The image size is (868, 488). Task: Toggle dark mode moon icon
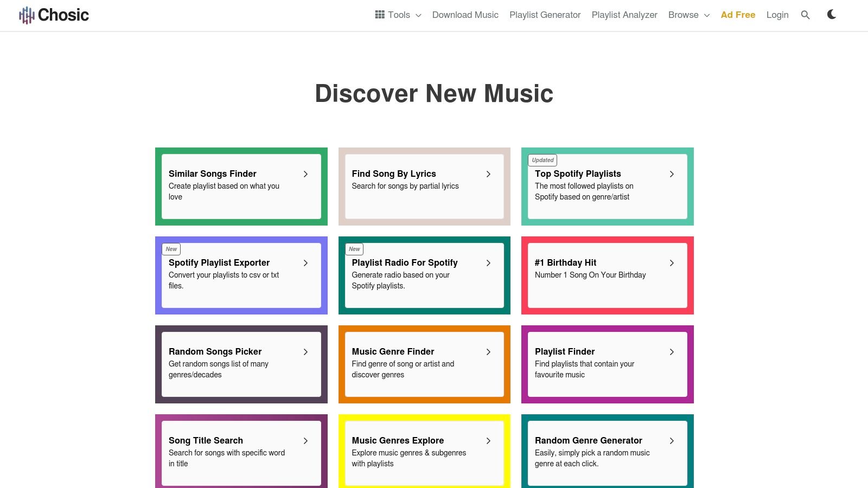pos(832,15)
